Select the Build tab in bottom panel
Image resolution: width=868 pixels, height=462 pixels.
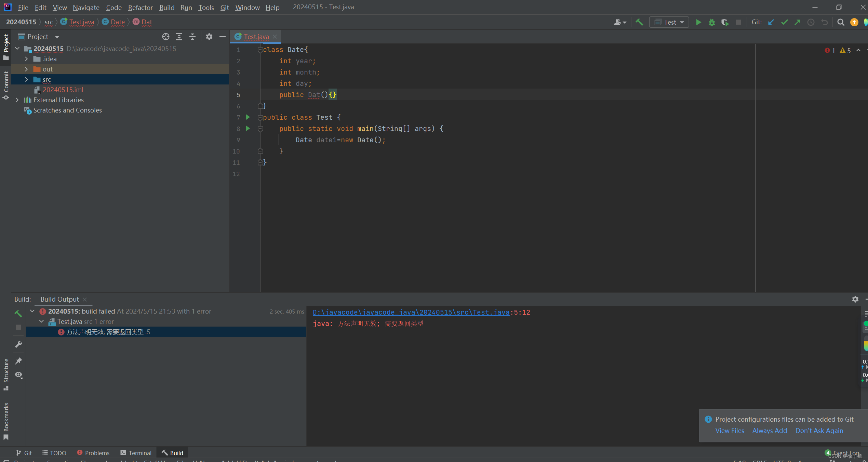[x=176, y=452]
